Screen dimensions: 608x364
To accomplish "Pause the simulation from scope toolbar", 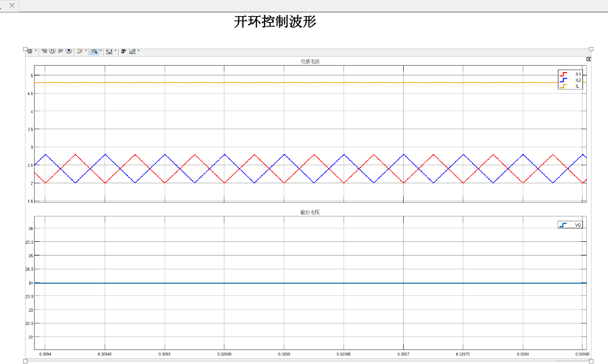I will pyautogui.click(x=52, y=51).
